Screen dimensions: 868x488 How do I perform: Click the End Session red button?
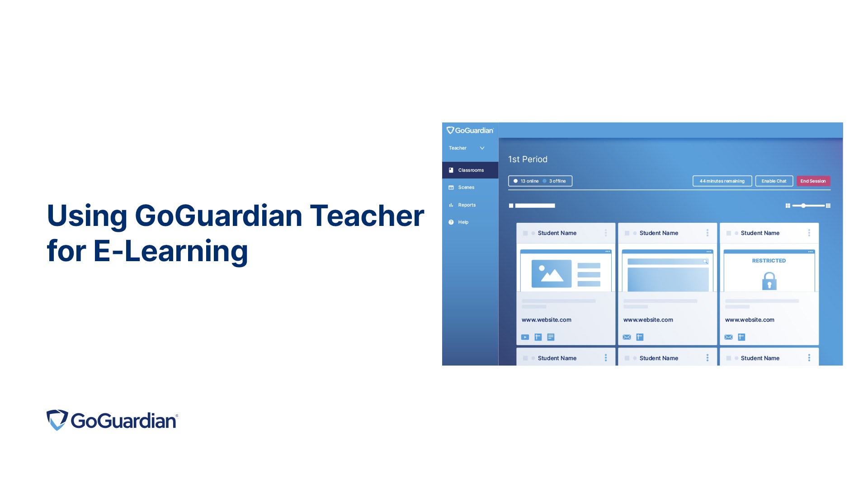click(x=814, y=181)
